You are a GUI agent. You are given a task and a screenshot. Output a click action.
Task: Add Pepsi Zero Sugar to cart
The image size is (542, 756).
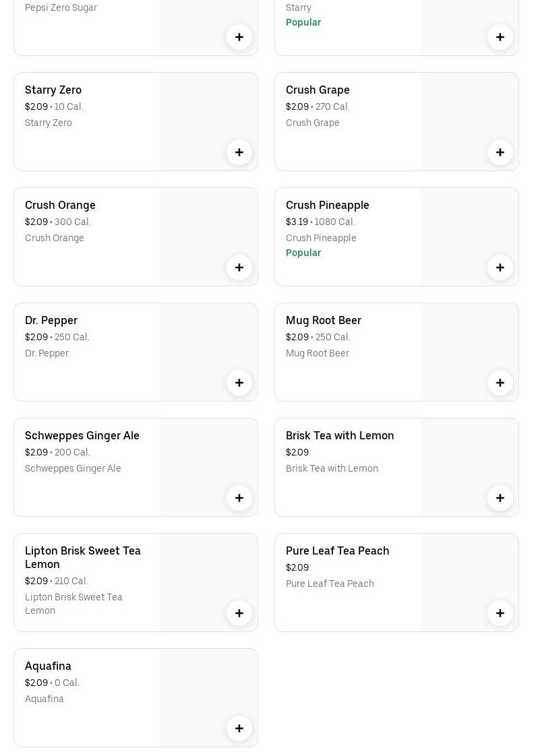click(x=239, y=37)
